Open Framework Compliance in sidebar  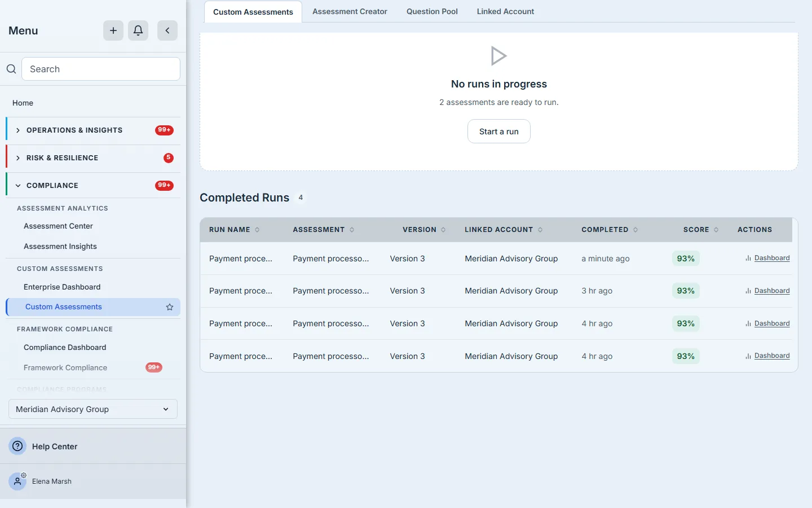point(65,367)
